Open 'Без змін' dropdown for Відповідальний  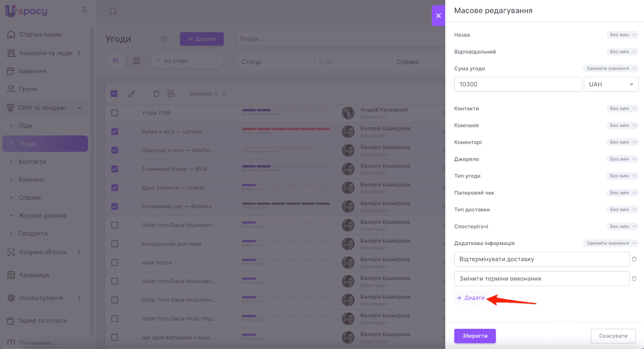(x=622, y=52)
